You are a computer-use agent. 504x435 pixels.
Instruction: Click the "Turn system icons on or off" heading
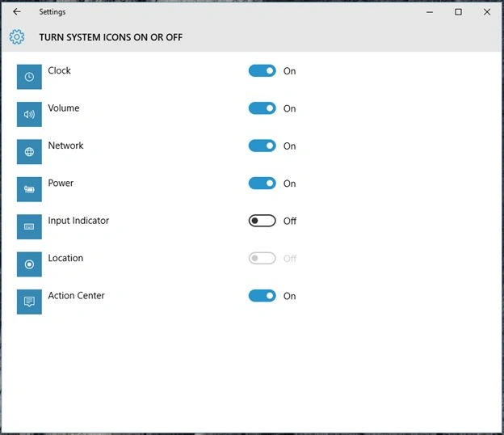(x=111, y=37)
